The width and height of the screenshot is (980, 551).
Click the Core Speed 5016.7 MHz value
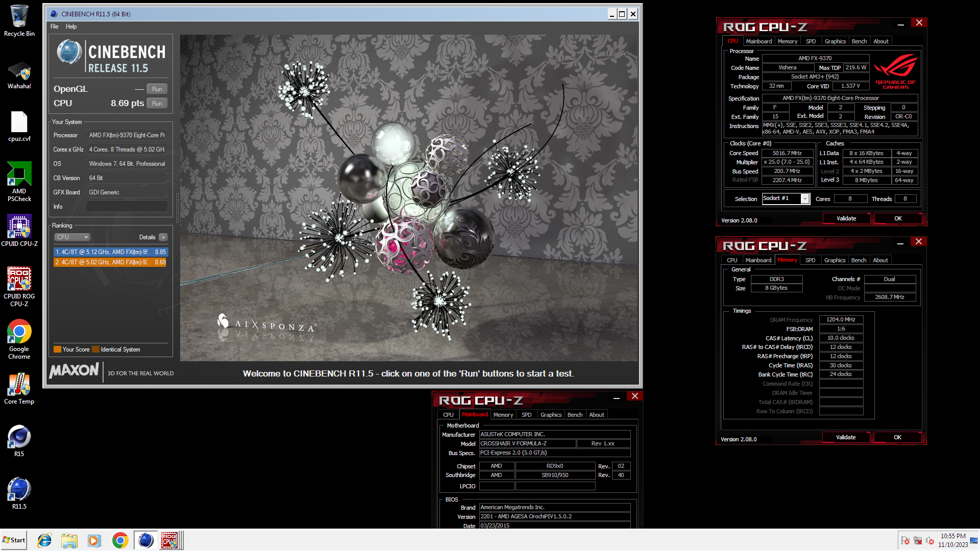pos(787,153)
